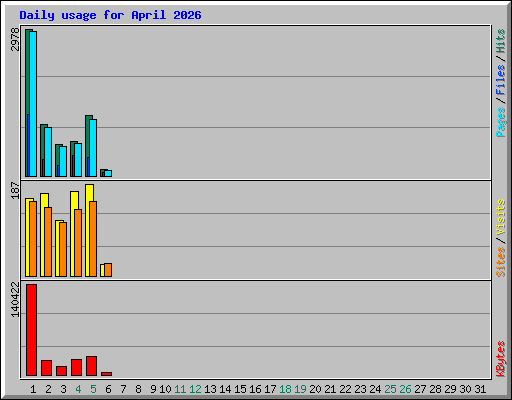Image resolution: width=512 pixels, height=400 pixels.
Task: Click the Pages legend label
Action: point(500,122)
